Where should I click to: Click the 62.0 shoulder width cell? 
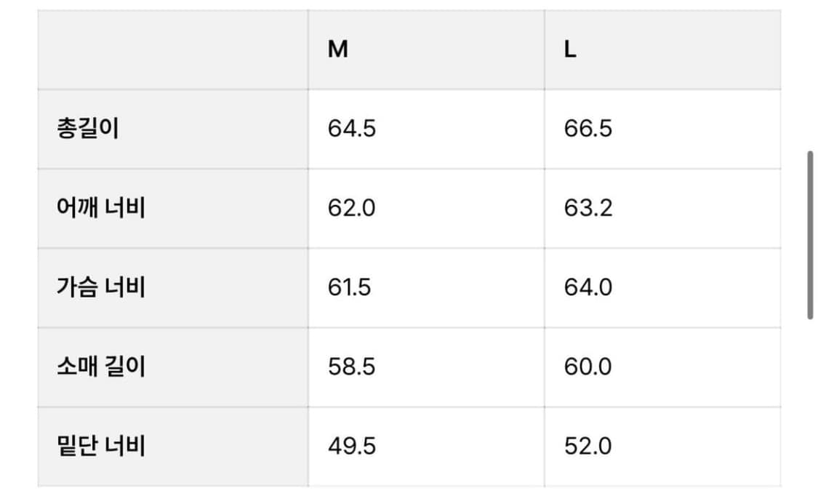coord(352,208)
